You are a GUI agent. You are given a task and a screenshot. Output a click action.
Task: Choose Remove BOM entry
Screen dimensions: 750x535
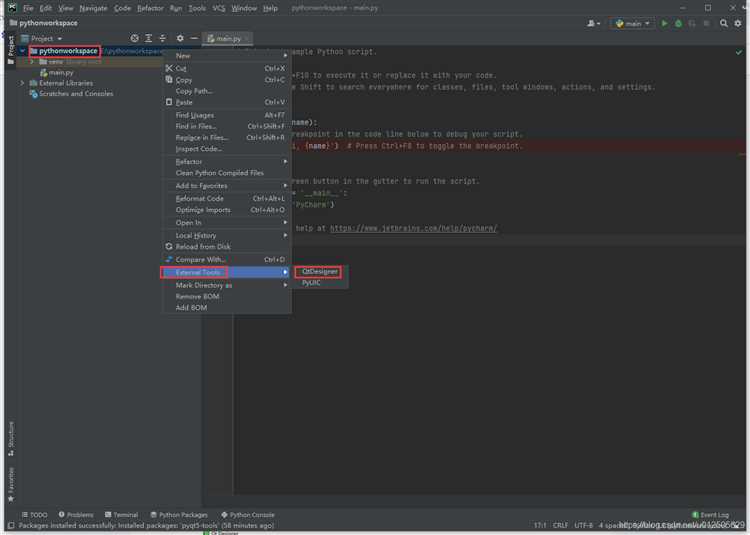227,296
